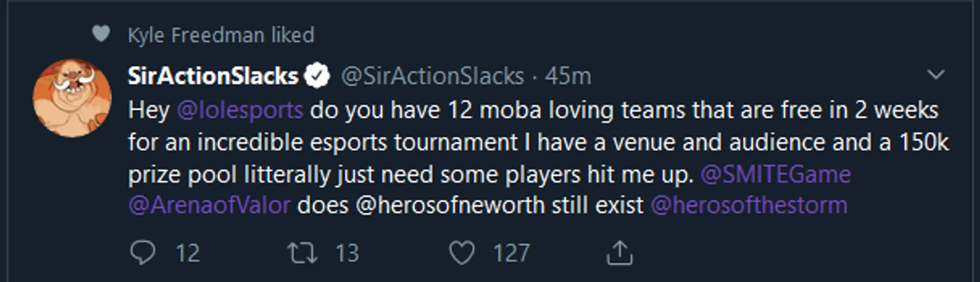Open the @lolesports mention
This screenshot has height=282, width=980.
241,109
